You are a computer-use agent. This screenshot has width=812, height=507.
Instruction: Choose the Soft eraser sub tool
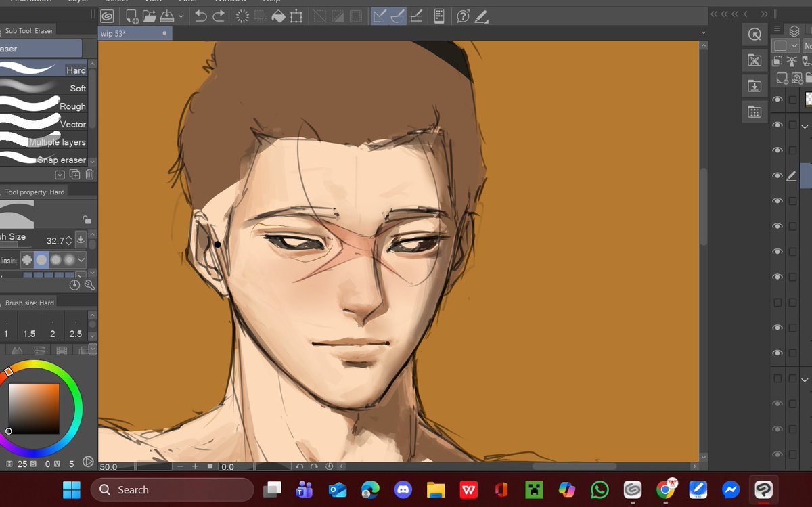pos(44,87)
